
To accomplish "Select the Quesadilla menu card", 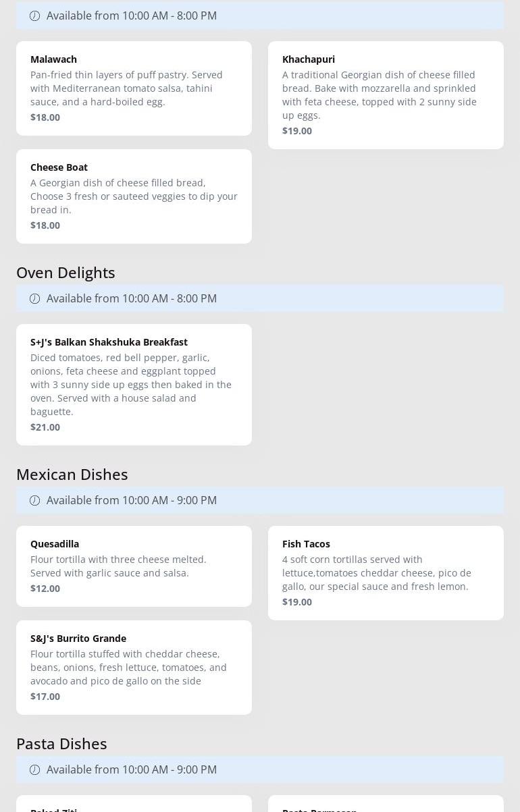I will [134, 566].
